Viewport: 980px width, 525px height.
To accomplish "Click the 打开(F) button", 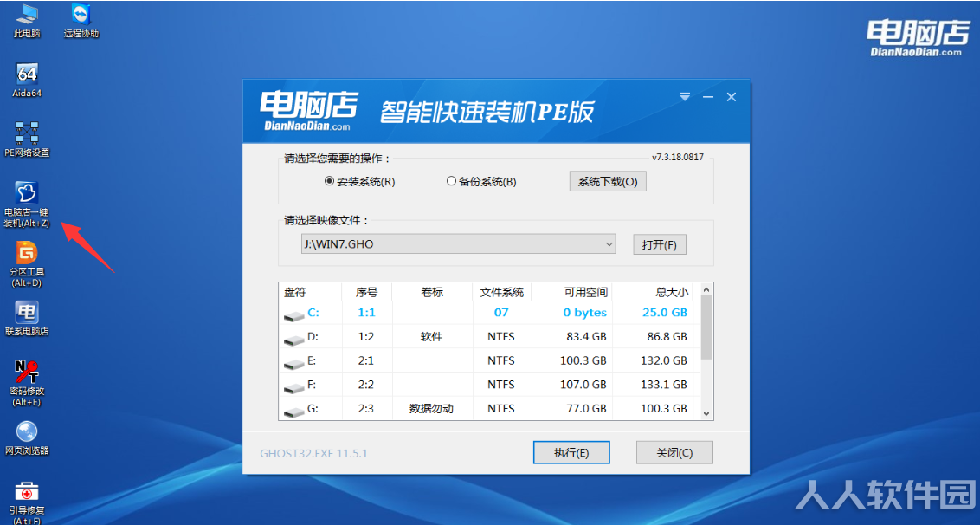I will 660,244.
